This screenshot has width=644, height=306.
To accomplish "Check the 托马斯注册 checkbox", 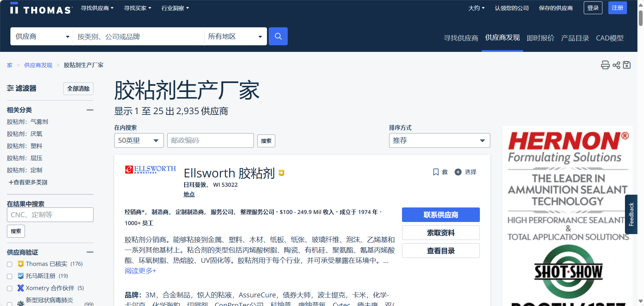I will click(10, 276).
